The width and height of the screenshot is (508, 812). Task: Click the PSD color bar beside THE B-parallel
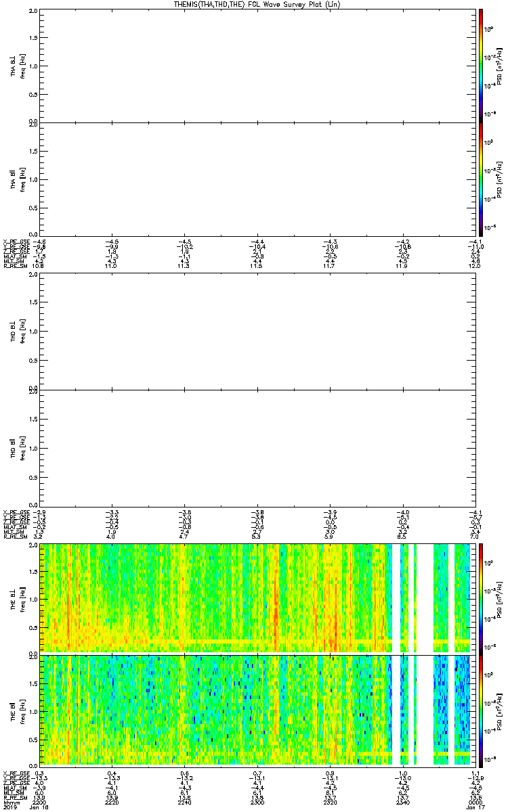click(481, 710)
